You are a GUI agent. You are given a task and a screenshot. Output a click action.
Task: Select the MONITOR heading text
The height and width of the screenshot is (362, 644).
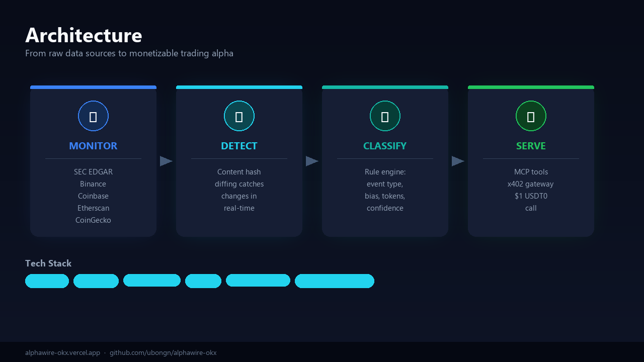click(93, 146)
